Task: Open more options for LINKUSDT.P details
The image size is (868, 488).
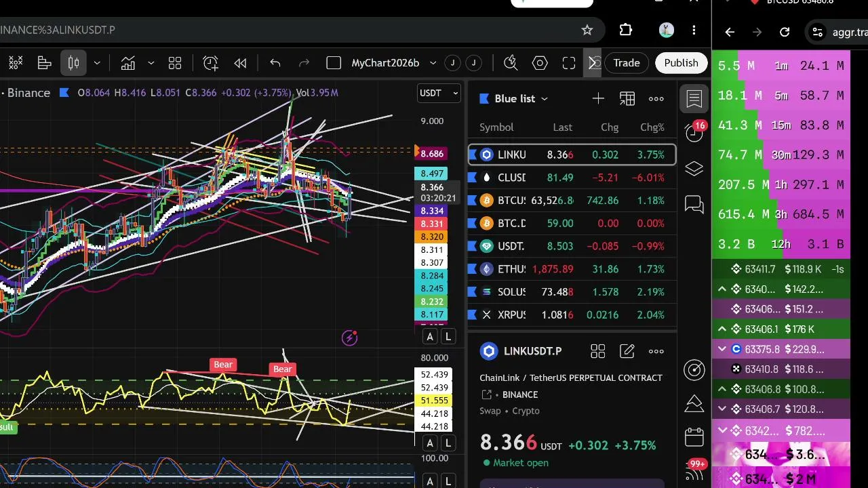Action: pyautogui.click(x=656, y=351)
